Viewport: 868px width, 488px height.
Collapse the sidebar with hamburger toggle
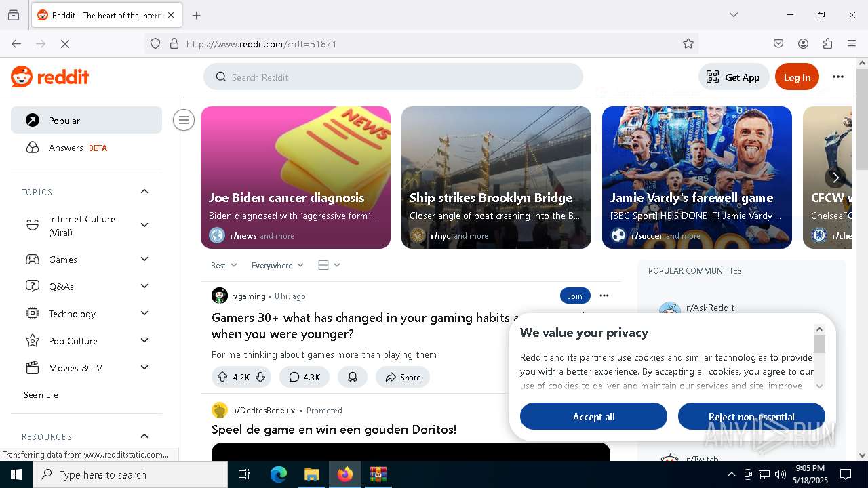click(183, 120)
